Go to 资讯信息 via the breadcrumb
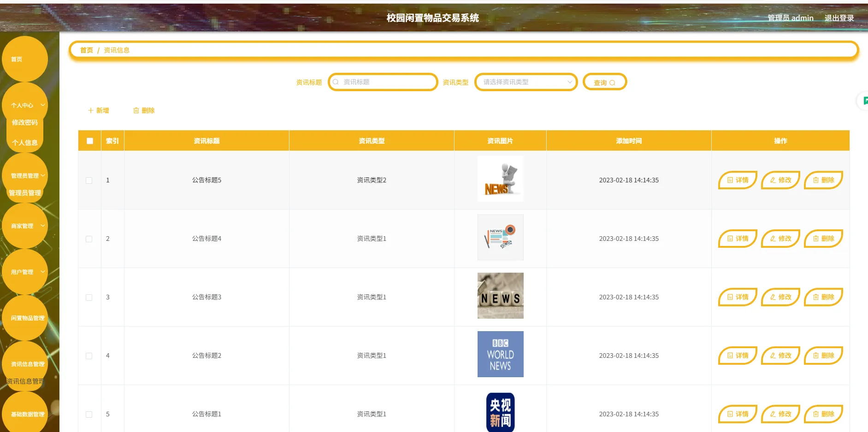This screenshot has width=868, height=432. (117, 50)
